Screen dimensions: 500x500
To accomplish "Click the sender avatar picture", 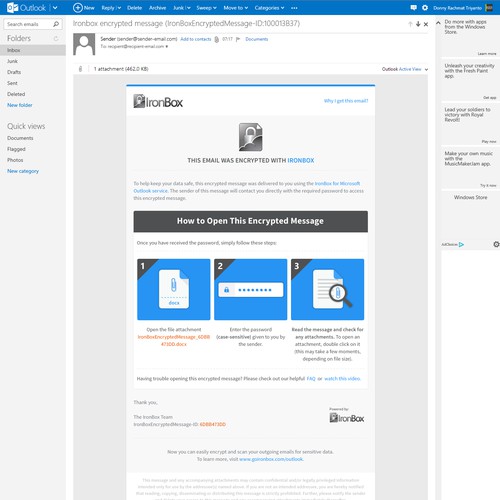I will pyautogui.click(x=84, y=44).
